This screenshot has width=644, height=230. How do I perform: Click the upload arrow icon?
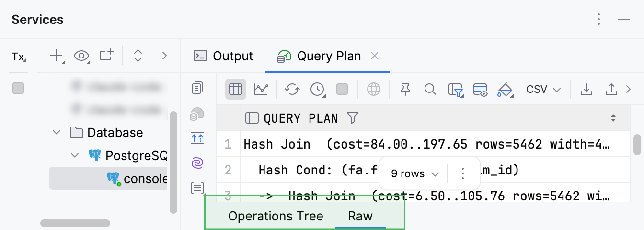tap(610, 89)
